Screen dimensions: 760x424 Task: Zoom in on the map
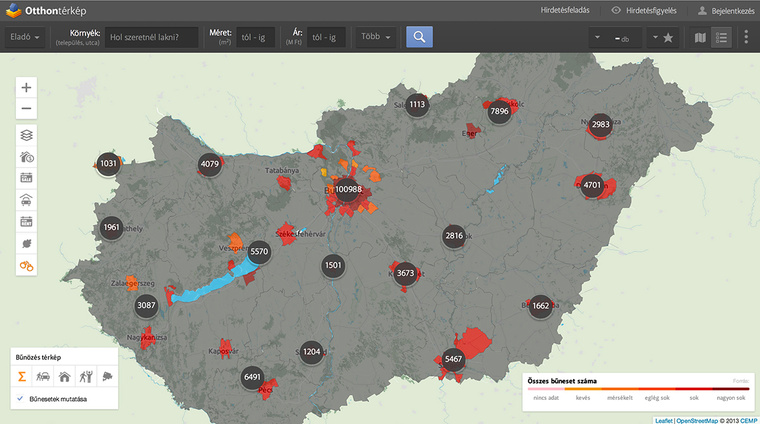tap(26, 87)
